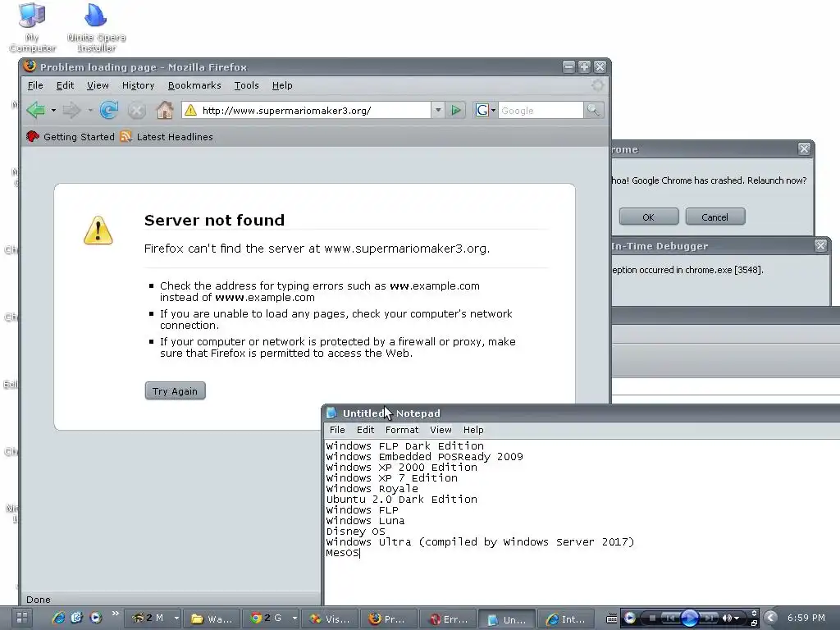Open Back history dropdown arrow
The height and width of the screenshot is (630, 840).
(x=53, y=111)
